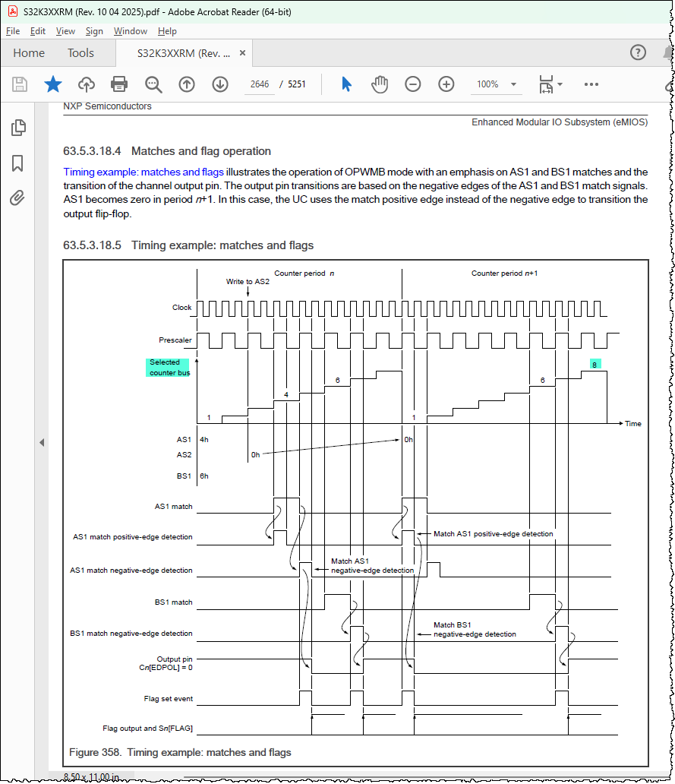Screen dimensions: 675x784
Task: Activate the Hand pan tool
Action: 380,84
